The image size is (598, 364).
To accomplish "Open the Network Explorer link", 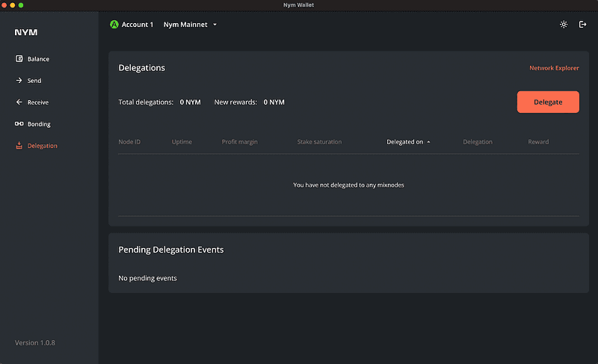I will [554, 68].
